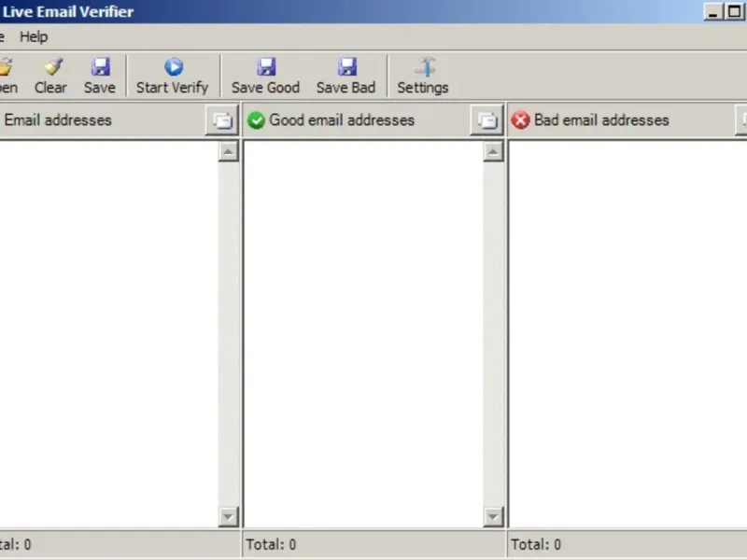Image resolution: width=747 pixels, height=560 pixels.
Task: Click the Clear broom icon
Action: 53,67
